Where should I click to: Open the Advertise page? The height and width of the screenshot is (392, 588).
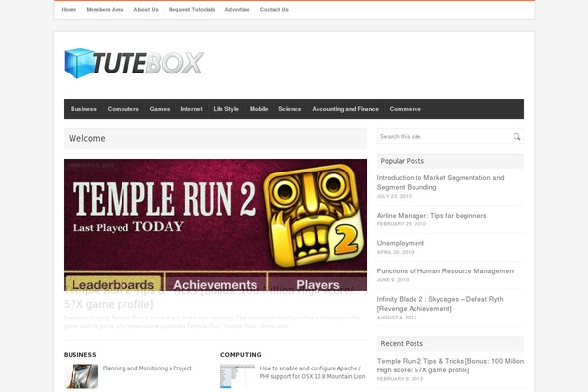click(x=237, y=10)
